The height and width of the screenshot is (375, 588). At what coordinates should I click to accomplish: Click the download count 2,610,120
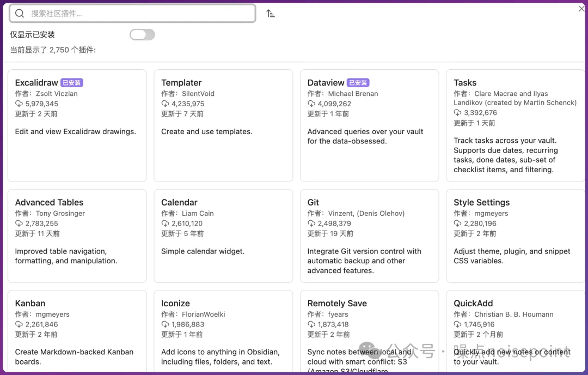pyautogui.click(x=187, y=223)
